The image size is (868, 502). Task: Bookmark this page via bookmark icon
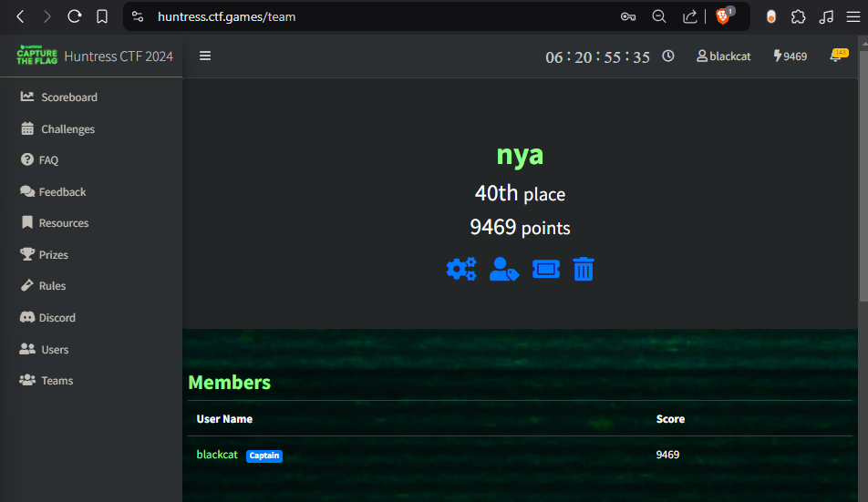[x=102, y=16]
